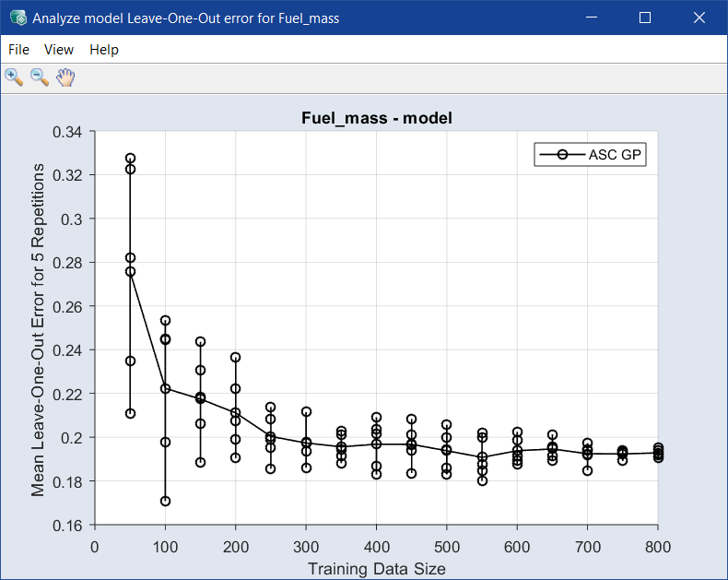Close the Leave-One-Out error window
The width and height of the screenshot is (728, 580).
(699, 18)
